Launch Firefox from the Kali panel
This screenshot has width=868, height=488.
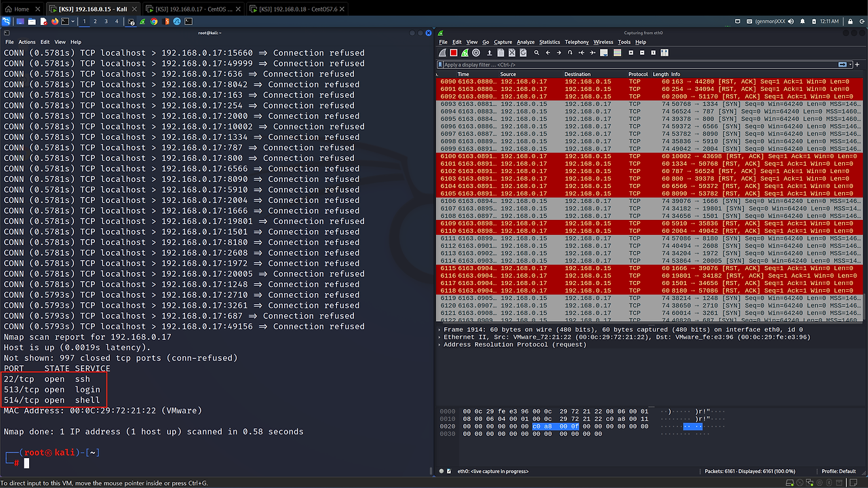(x=55, y=21)
